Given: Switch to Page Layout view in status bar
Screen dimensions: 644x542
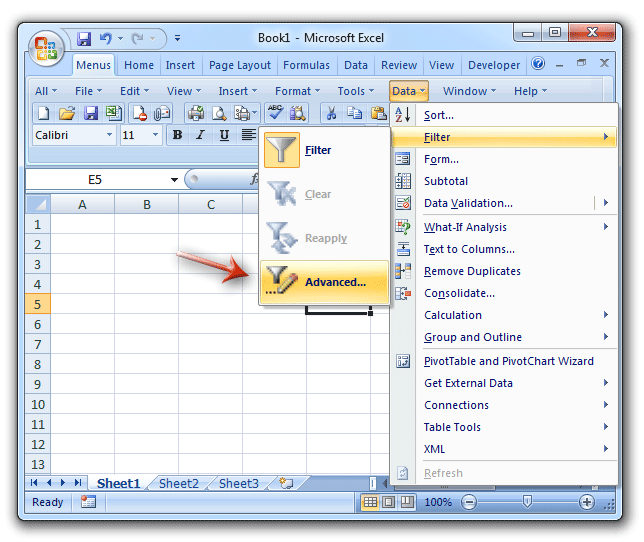Looking at the screenshot, I should (x=389, y=502).
